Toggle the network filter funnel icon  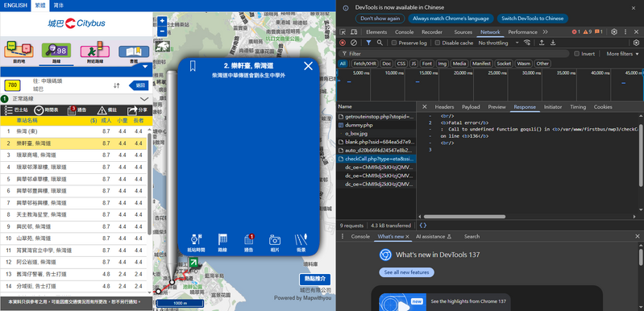[369, 43]
